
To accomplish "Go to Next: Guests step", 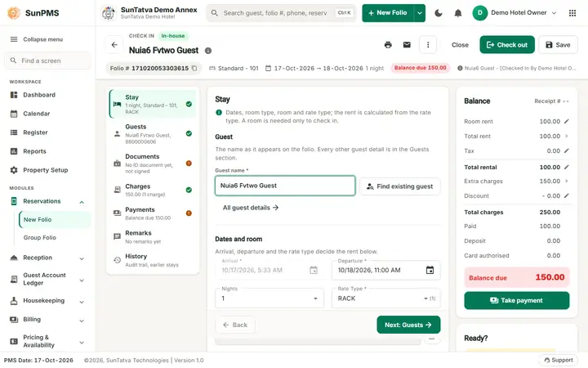I will click(x=408, y=325).
